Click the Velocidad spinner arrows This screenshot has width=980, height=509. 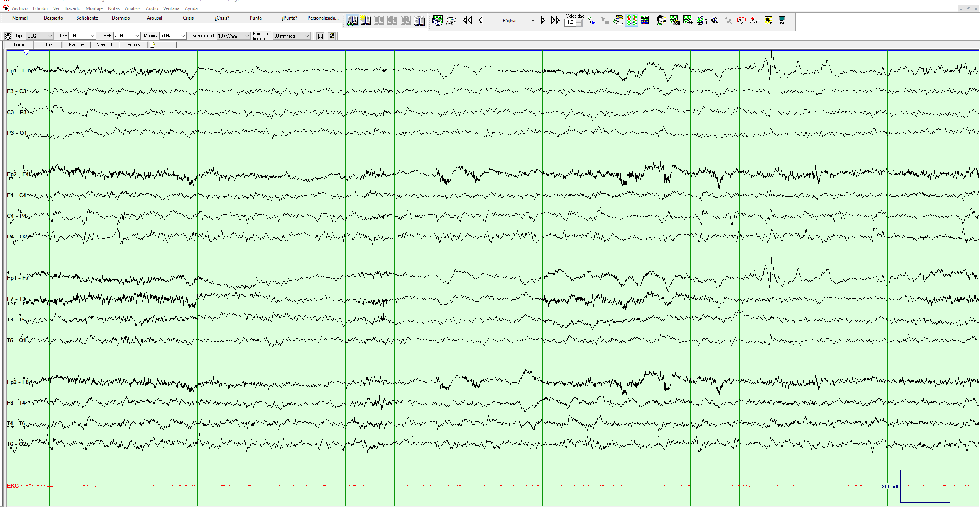click(x=579, y=23)
